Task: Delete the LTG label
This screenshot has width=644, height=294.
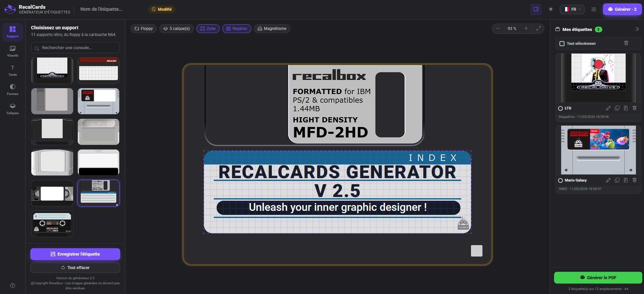Action: [x=635, y=108]
